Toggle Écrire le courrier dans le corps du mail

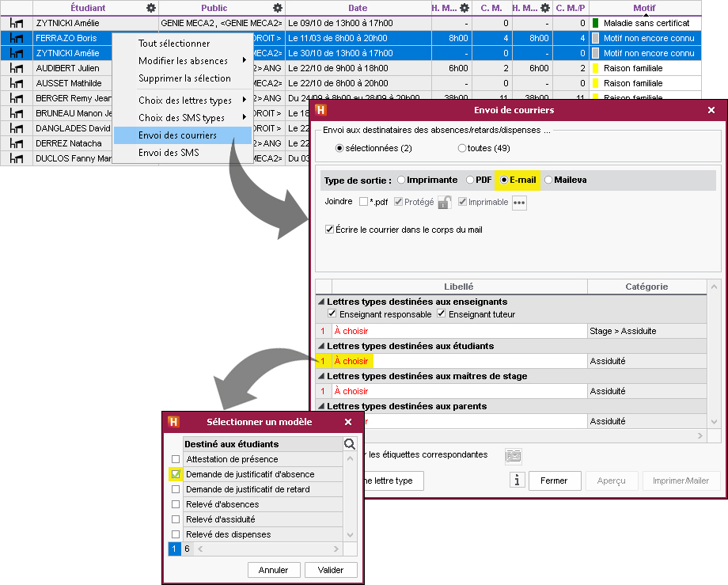pos(330,230)
